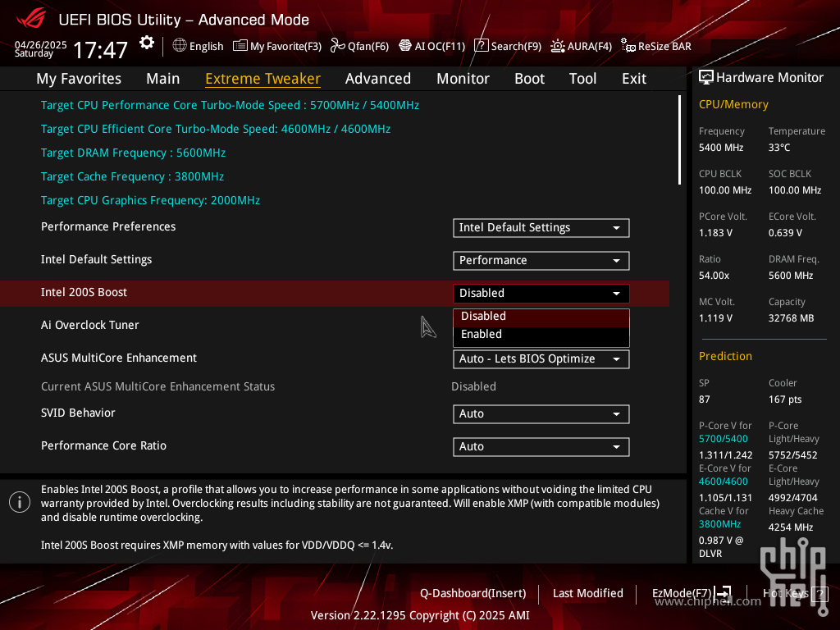Click the globe language icon

click(x=180, y=46)
